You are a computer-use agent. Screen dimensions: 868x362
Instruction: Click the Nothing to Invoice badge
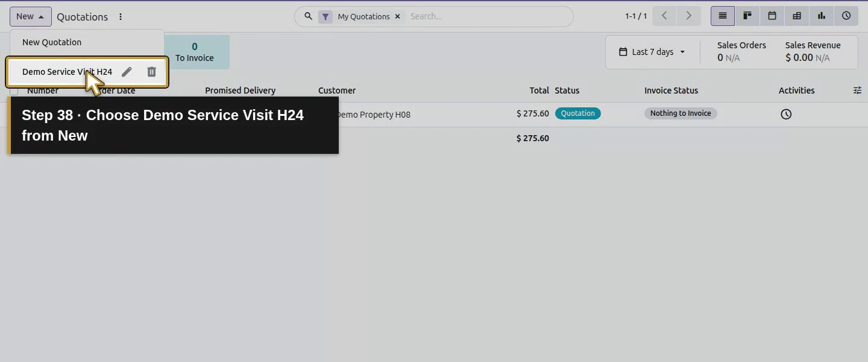[x=681, y=113]
